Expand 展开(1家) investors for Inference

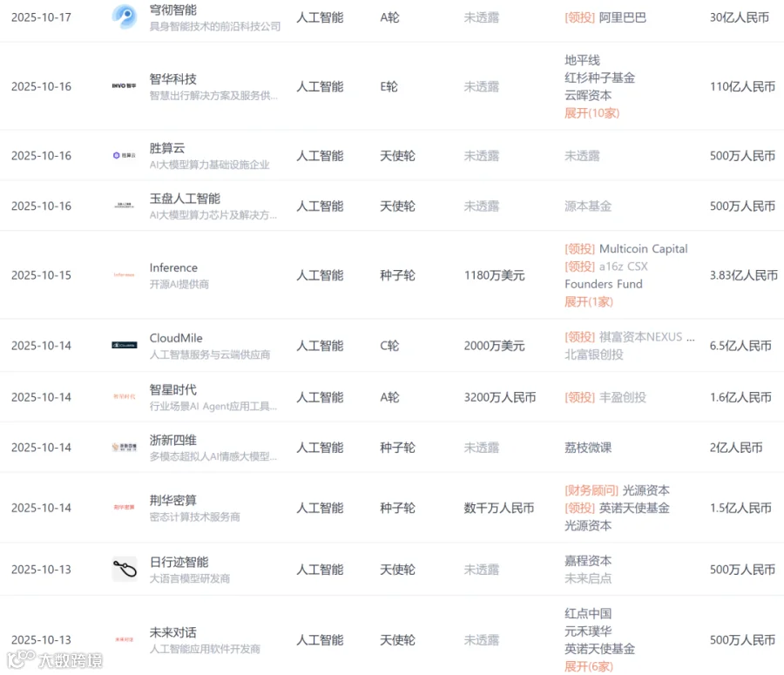click(x=589, y=301)
